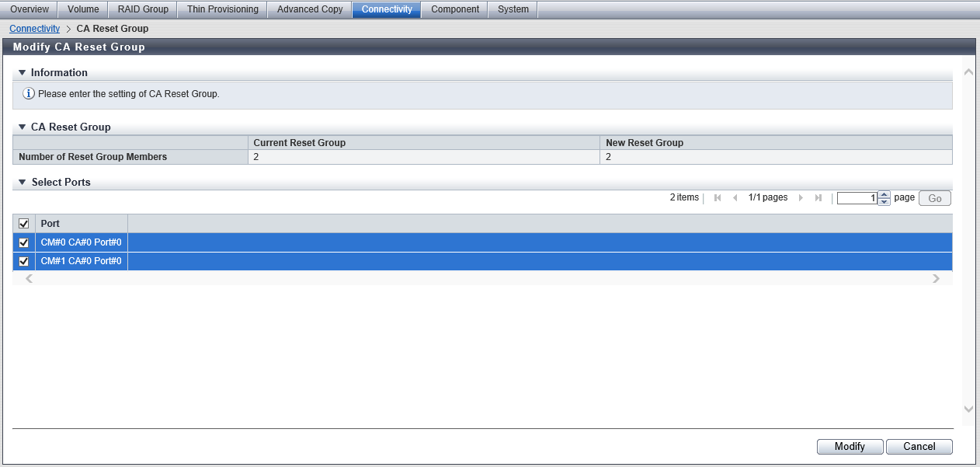Viewport: 980px width, 467px height.
Task: Open the Thin Provisioning tab
Action: pos(222,9)
